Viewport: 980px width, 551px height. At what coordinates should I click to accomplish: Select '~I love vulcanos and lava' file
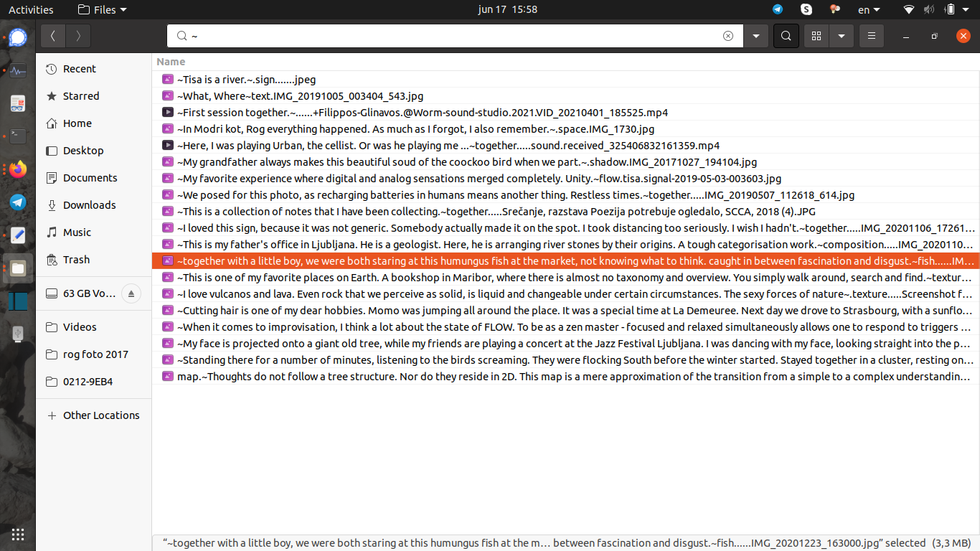(565, 294)
